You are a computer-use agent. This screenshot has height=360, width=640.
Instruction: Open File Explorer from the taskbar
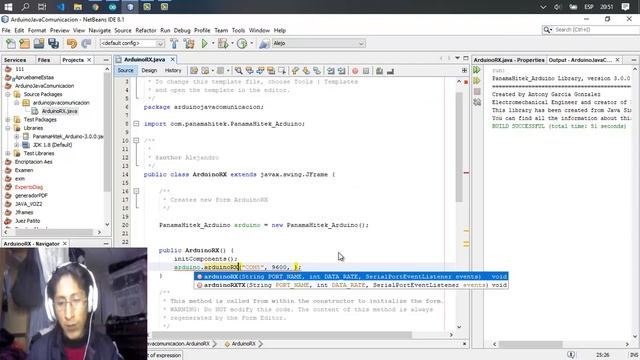(78, 7)
